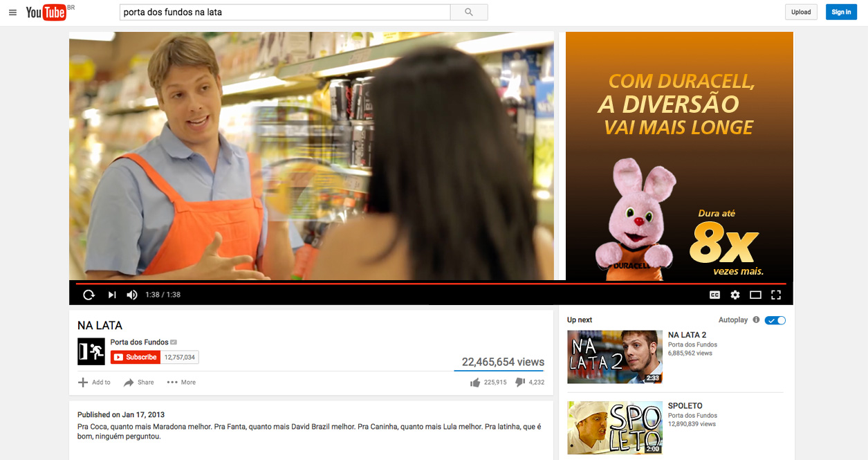Click the 6,885,962 views text

point(690,353)
